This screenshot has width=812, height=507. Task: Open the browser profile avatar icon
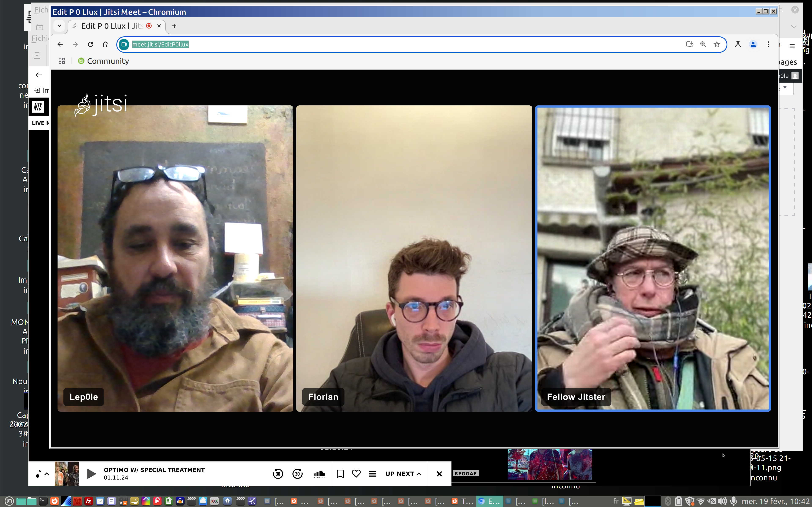tap(753, 44)
